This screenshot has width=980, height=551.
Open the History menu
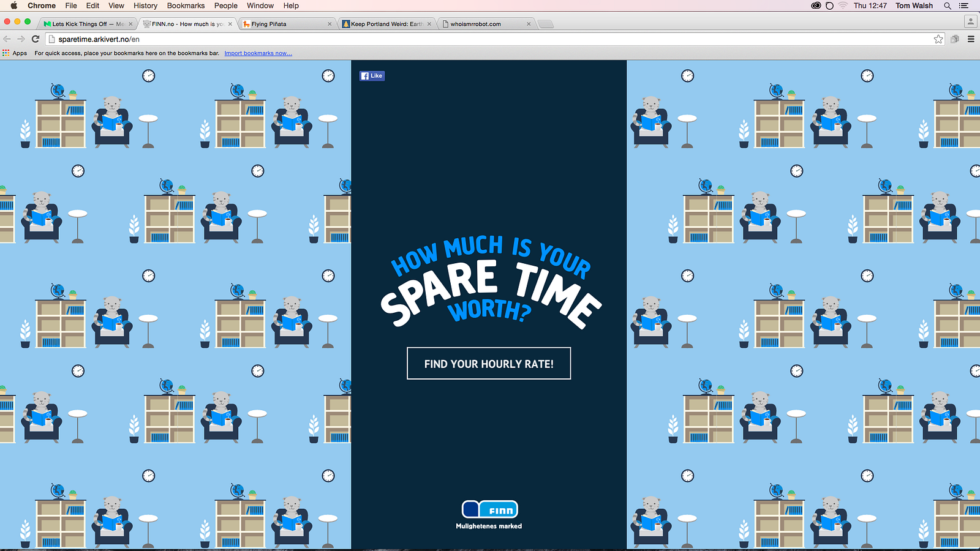pyautogui.click(x=145, y=6)
